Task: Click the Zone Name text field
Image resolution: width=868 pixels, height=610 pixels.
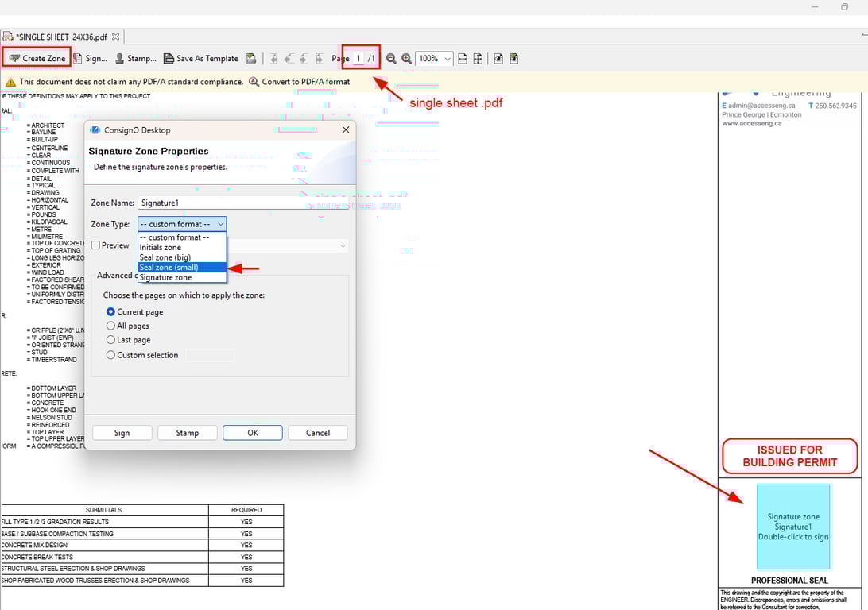Action: point(242,203)
